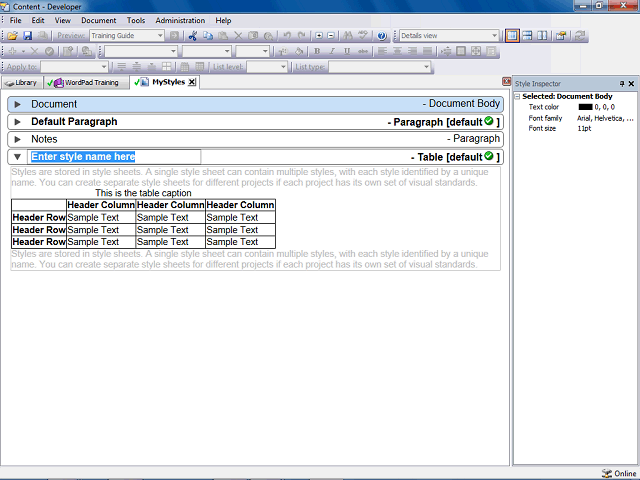The image size is (640, 480).
Task: Redo the last undone action
Action: click(x=302, y=36)
